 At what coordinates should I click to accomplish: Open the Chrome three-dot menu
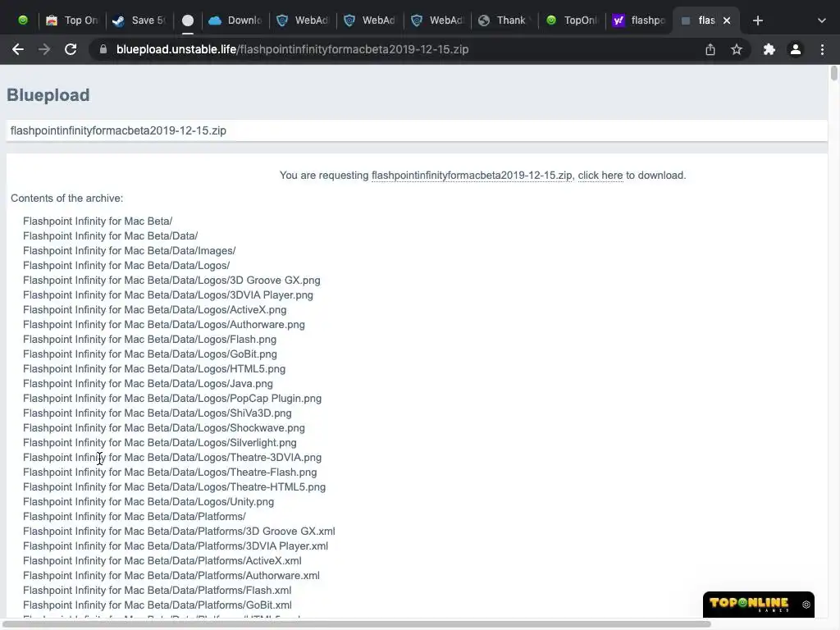click(x=822, y=49)
